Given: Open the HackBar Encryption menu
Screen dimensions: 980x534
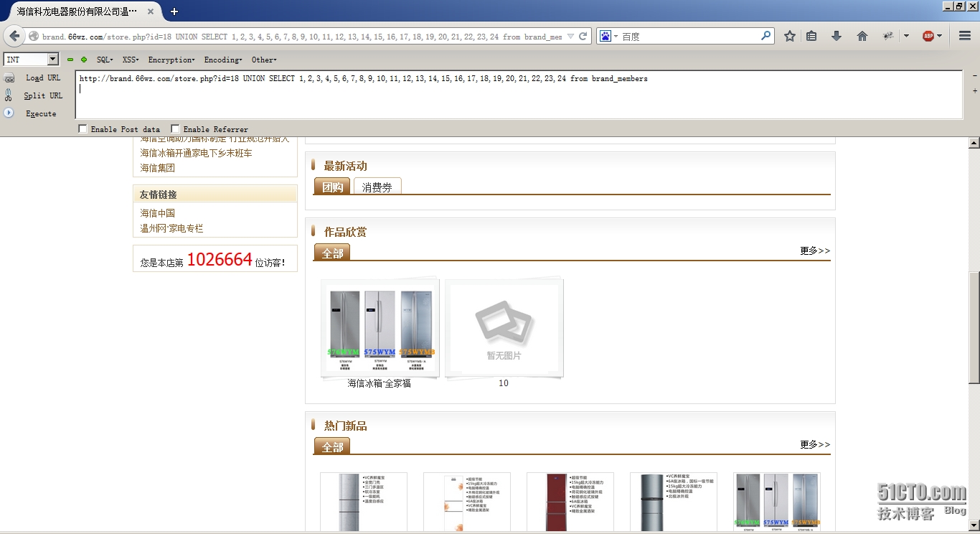Looking at the screenshot, I should [171, 60].
